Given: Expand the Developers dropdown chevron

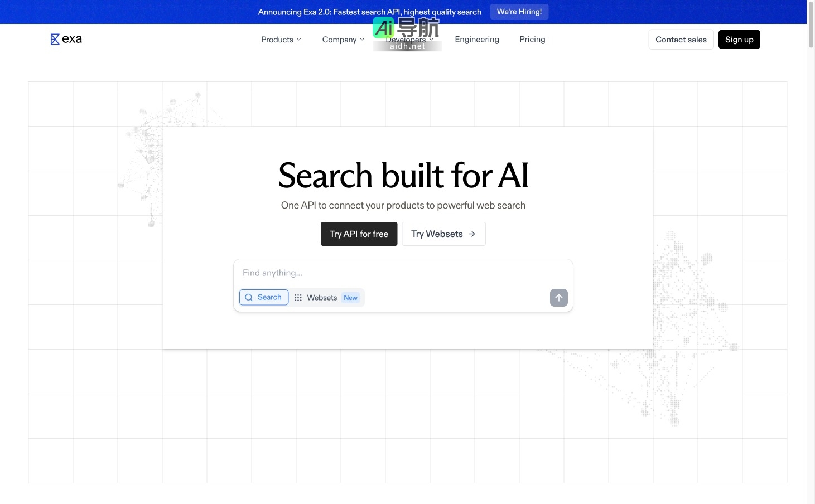Looking at the screenshot, I should tap(431, 40).
